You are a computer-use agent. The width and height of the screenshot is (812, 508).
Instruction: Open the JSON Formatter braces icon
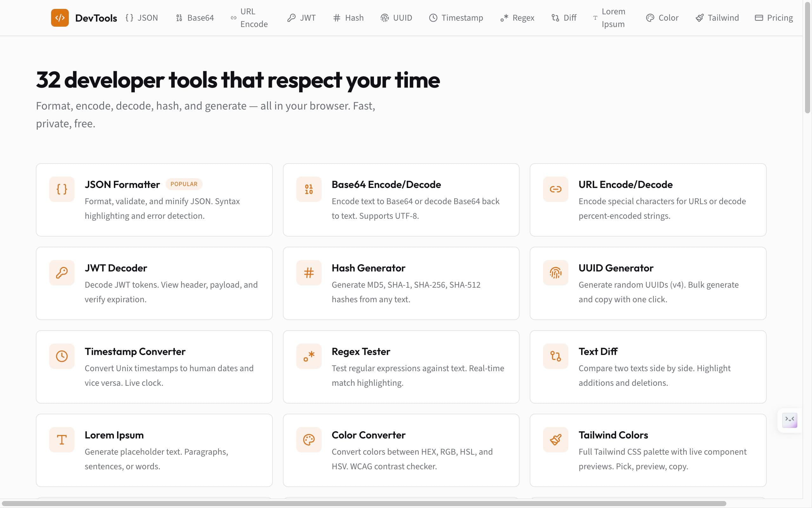[x=62, y=189]
